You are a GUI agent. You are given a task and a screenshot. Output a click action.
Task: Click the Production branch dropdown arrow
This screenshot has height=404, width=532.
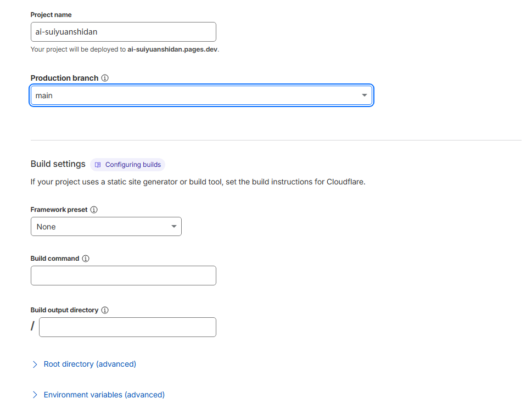pos(364,96)
